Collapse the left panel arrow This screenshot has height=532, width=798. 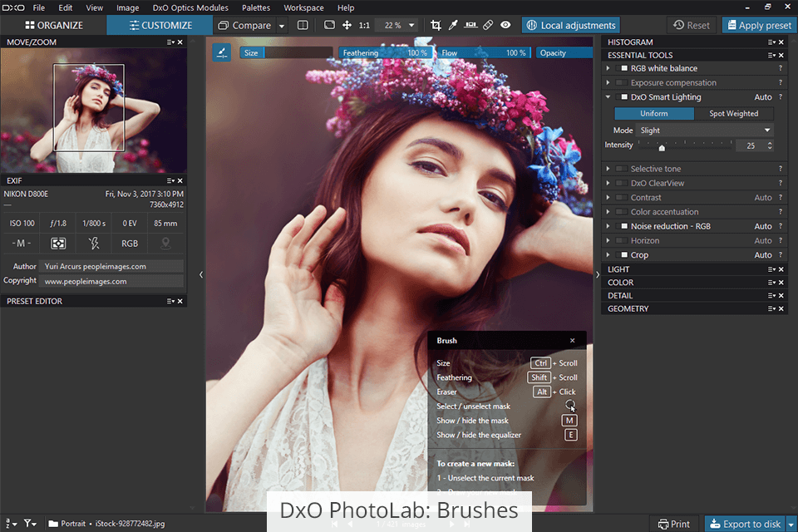pyautogui.click(x=201, y=275)
